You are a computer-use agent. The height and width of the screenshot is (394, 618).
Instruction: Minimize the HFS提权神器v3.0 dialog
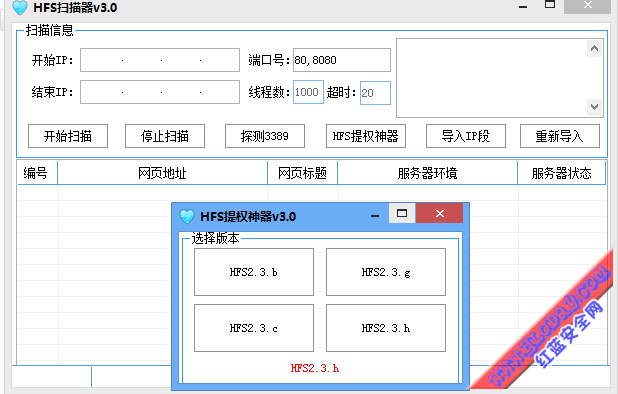click(375, 216)
